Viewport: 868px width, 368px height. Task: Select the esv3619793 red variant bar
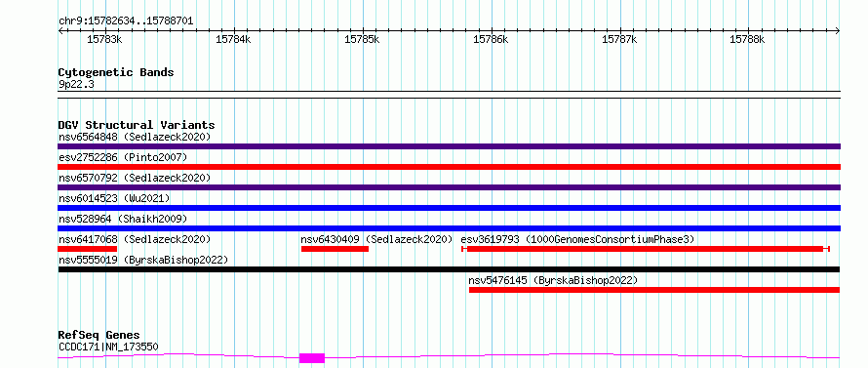tap(646, 249)
